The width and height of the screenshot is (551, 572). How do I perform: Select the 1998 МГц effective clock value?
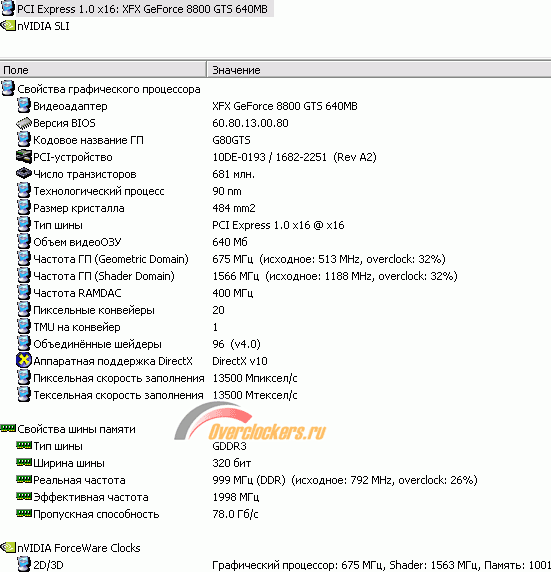(x=235, y=497)
